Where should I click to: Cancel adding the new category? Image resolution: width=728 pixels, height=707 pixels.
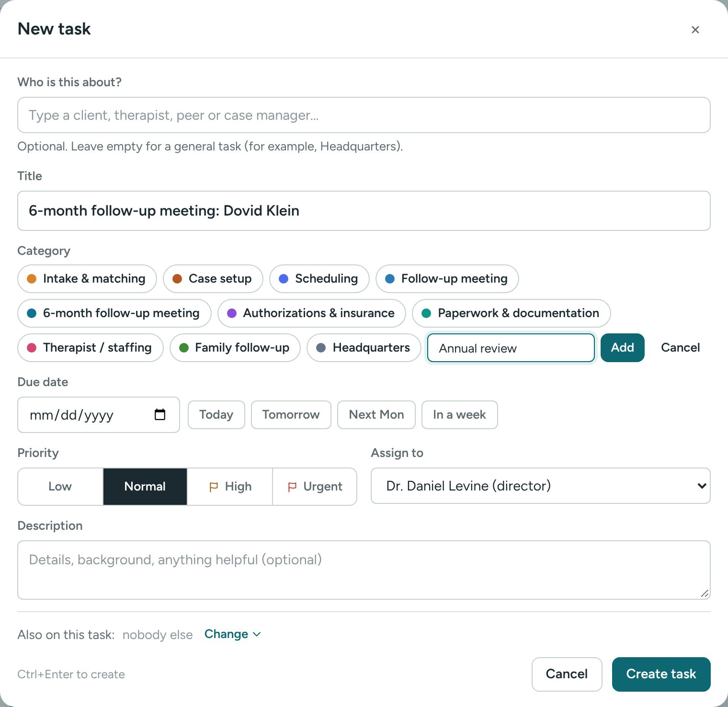(680, 348)
